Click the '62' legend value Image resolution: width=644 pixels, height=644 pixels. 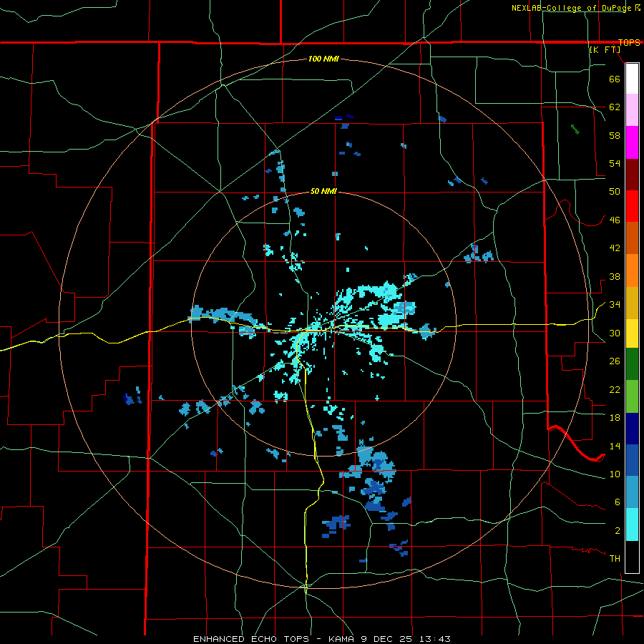[x=615, y=107]
